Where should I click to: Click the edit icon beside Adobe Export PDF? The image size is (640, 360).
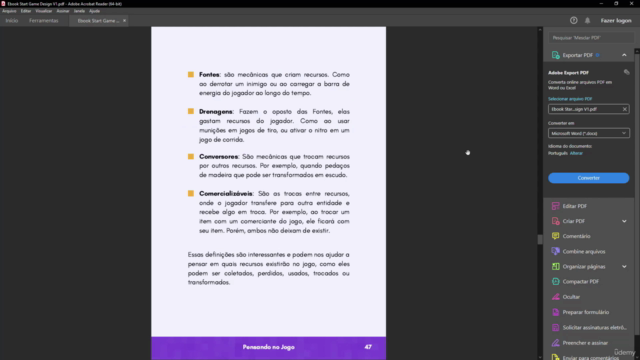627,72
